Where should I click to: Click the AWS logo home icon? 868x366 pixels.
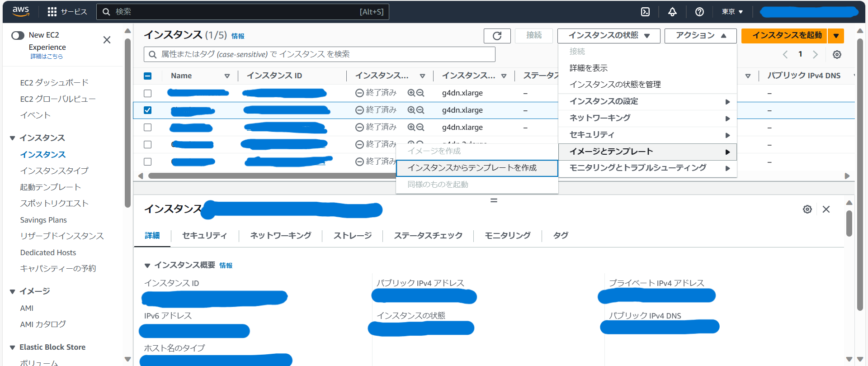coord(21,11)
